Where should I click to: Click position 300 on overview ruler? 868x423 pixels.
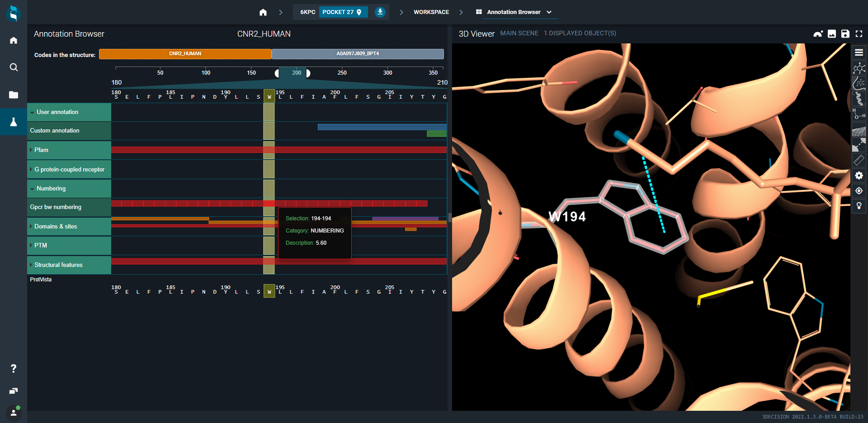(387, 72)
